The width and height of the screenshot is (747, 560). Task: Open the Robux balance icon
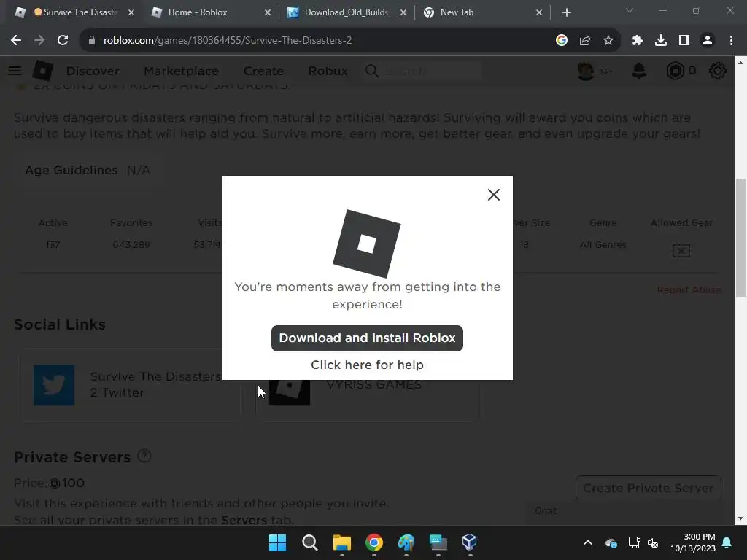click(675, 71)
